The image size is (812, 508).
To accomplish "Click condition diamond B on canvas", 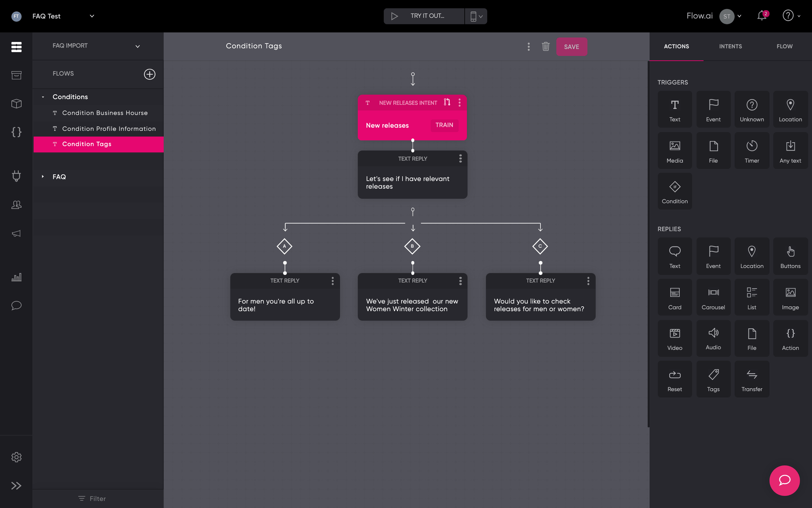I will click(412, 246).
